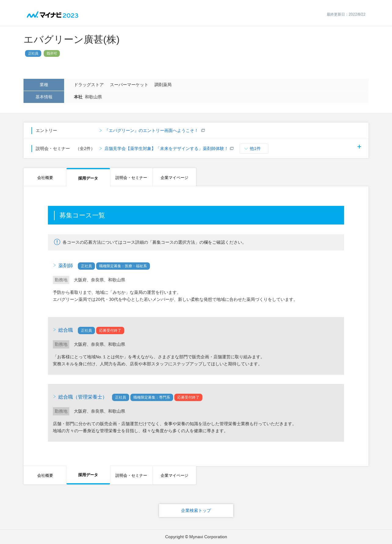
Task: Click the 業種 row header
Action: 44,85
